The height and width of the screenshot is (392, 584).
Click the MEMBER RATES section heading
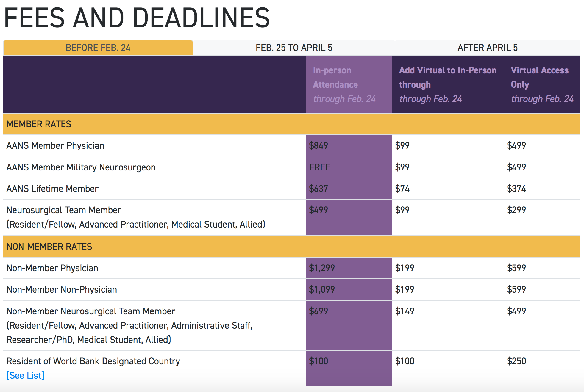tap(39, 124)
